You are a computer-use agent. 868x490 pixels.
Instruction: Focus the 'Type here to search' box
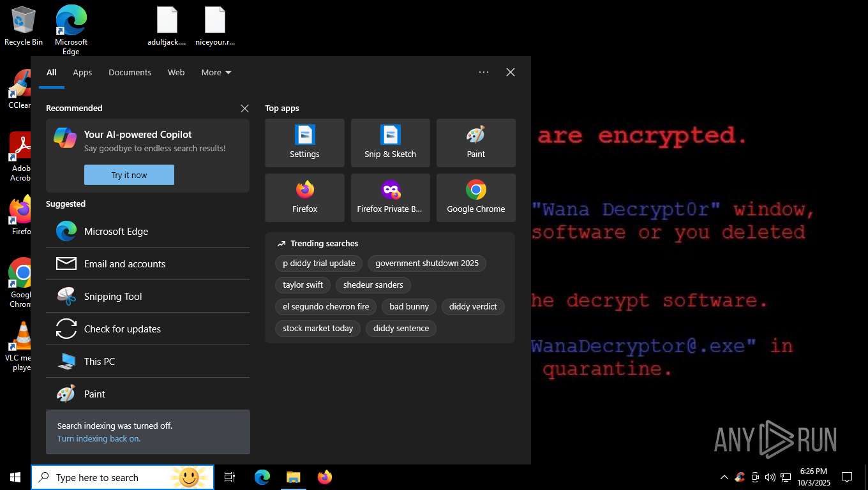click(123, 477)
